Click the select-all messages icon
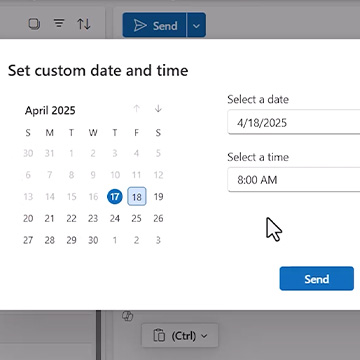Screen dimensions: 360x360 tap(34, 24)
